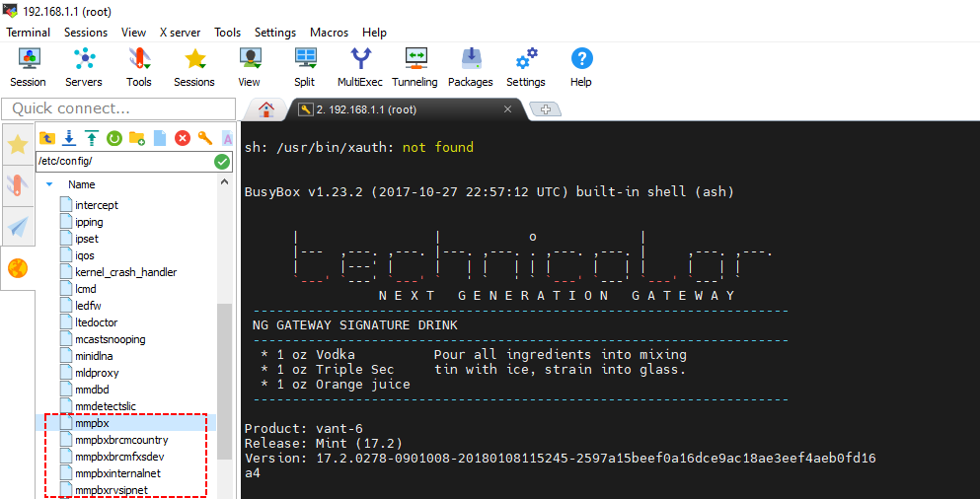The width and height of the screenshot is (980, 499).
Task: Click the SFTP download arrow icon
Action: tap(69, 138)
